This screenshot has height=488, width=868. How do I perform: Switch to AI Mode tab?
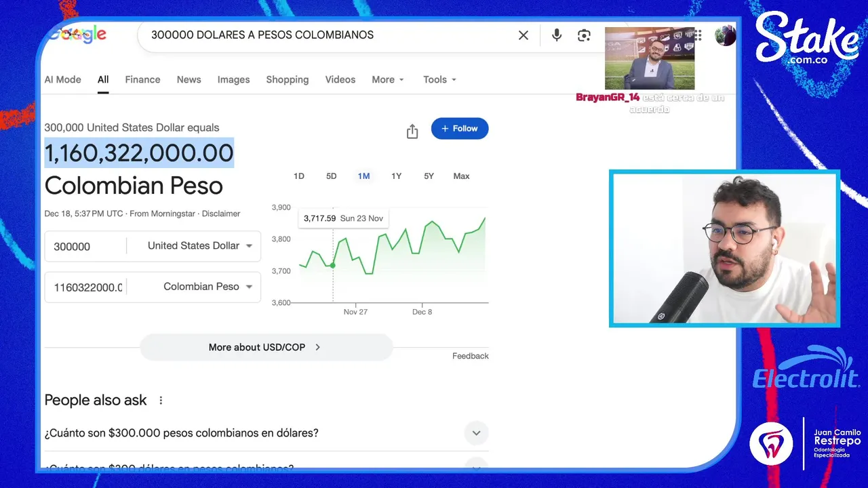click(63, 79)
